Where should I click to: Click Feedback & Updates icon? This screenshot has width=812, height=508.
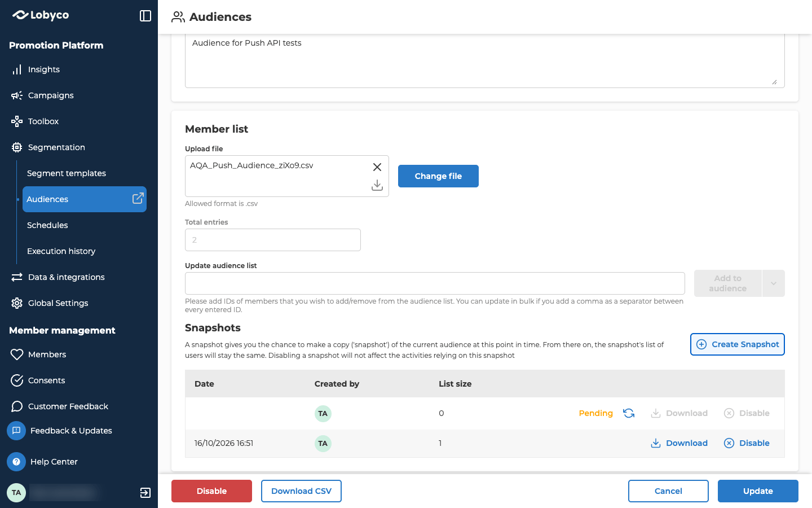16,431
